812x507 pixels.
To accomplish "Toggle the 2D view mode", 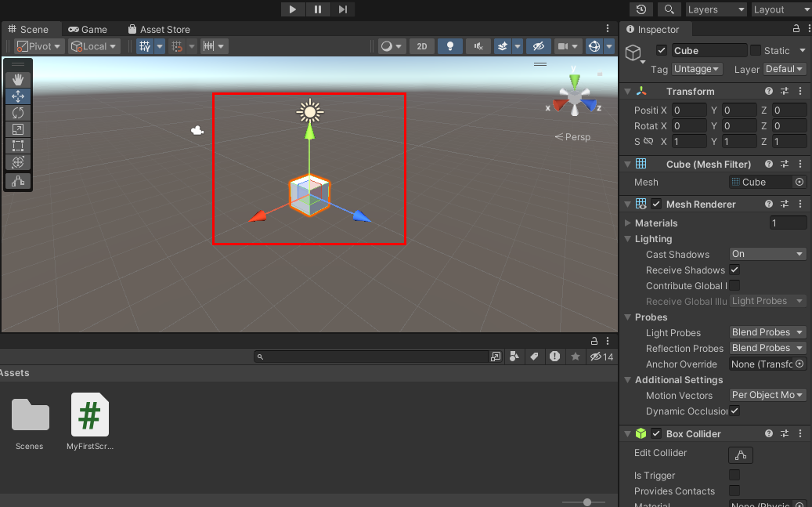I will click(421, 46).
